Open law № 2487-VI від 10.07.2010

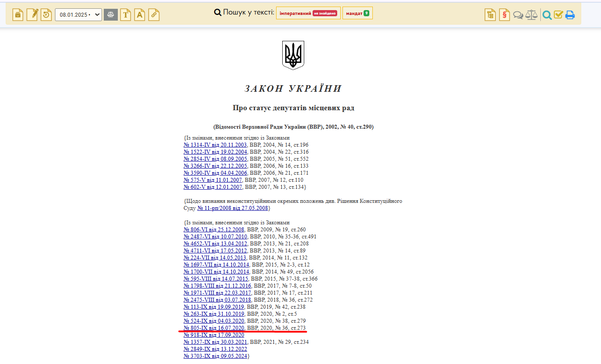tap(215, 237)
